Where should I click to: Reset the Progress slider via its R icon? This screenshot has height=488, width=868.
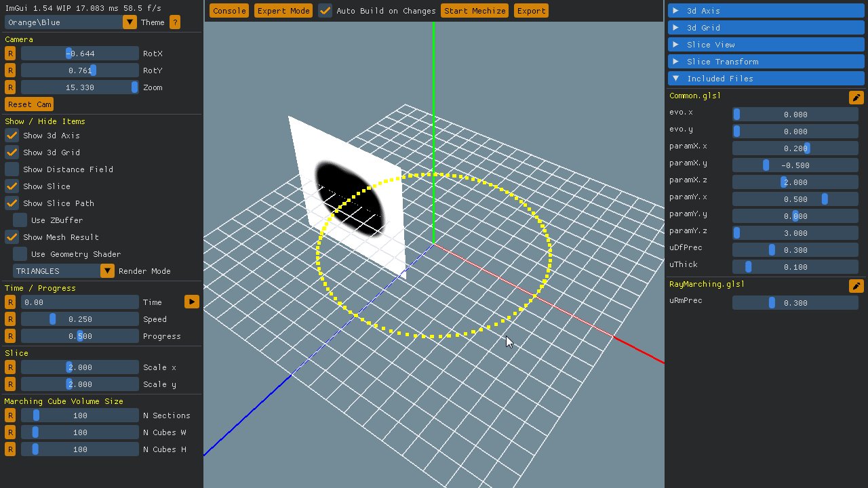point(9,335)
